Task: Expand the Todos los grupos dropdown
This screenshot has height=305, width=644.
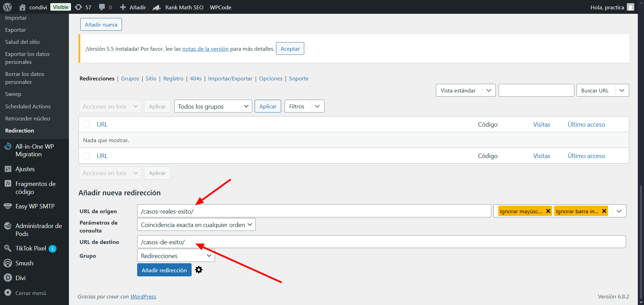Action: pyautogui.click(x=213, y=106)
